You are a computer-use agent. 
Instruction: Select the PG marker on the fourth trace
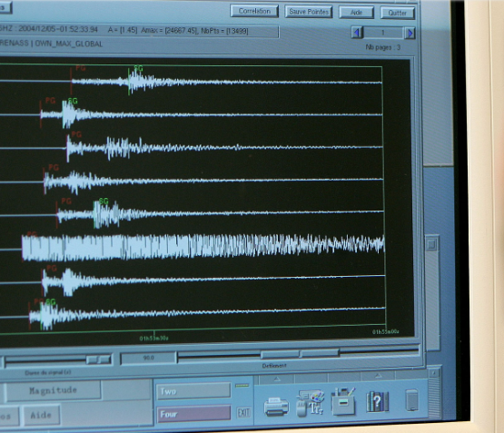(x=54, y=167)
